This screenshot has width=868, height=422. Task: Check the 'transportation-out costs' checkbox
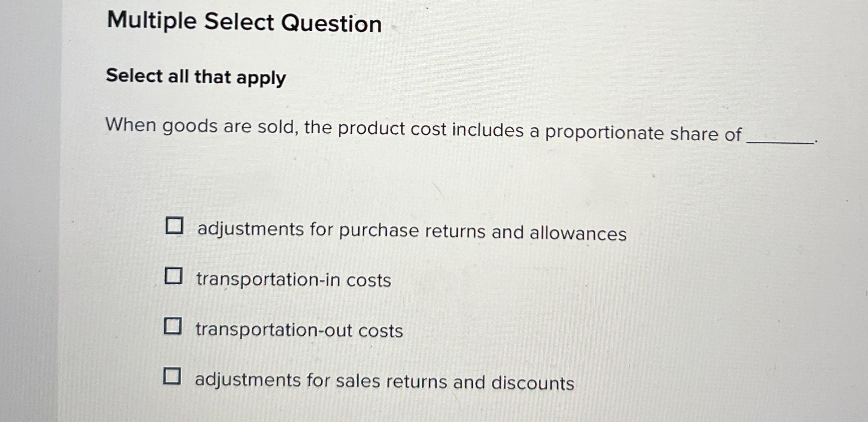click(174, 326)
